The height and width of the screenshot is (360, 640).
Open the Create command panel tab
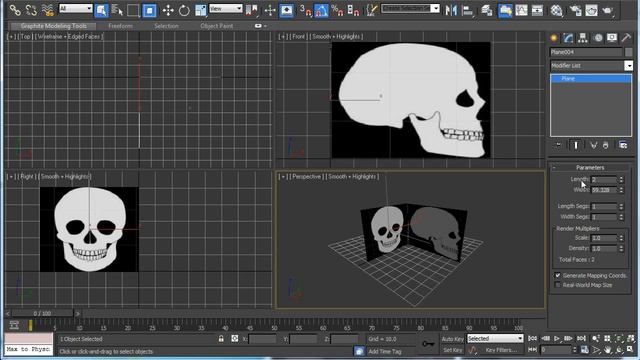[554, 38]
